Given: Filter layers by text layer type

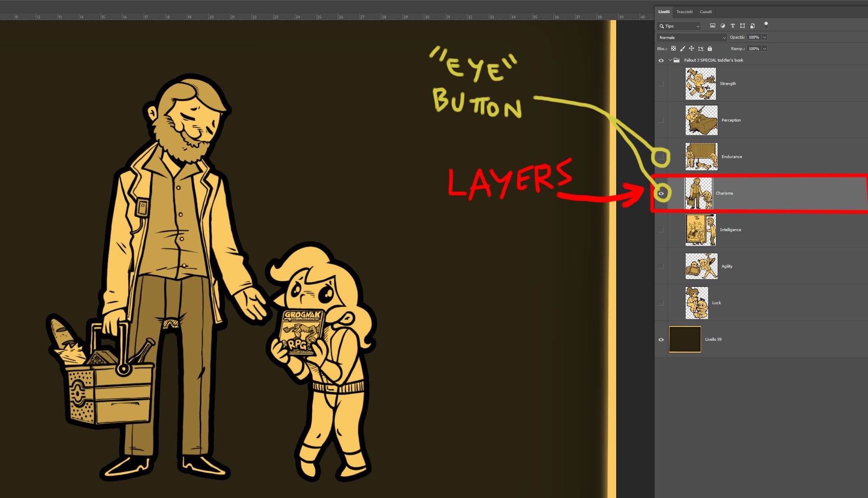Looking at the screenshot, I should [x=732, y=26].
